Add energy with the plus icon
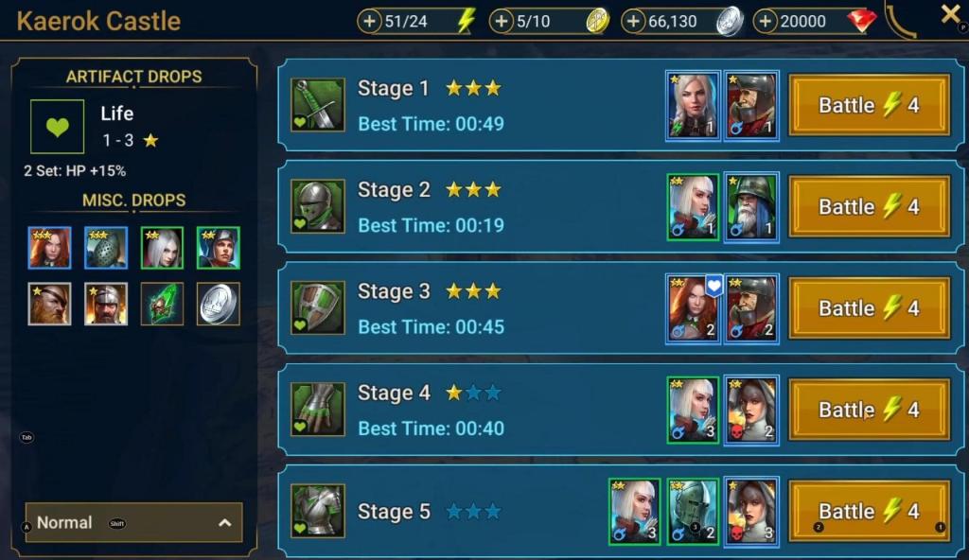Viewport: 969px width, 560px height. pos(369,22)
